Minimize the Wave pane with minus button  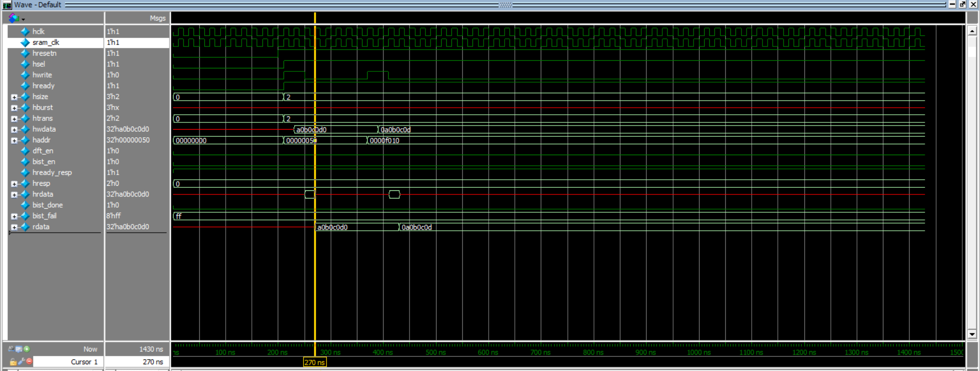(x=952, y=5)
